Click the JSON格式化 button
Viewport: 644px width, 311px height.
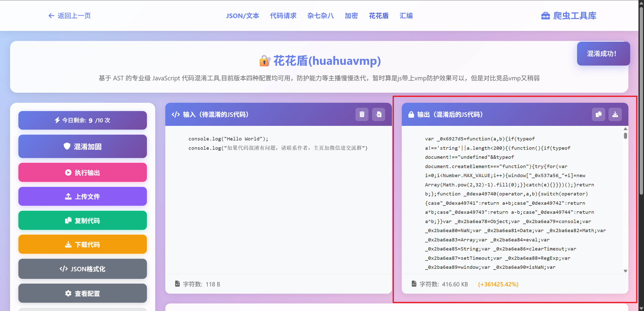83,269
